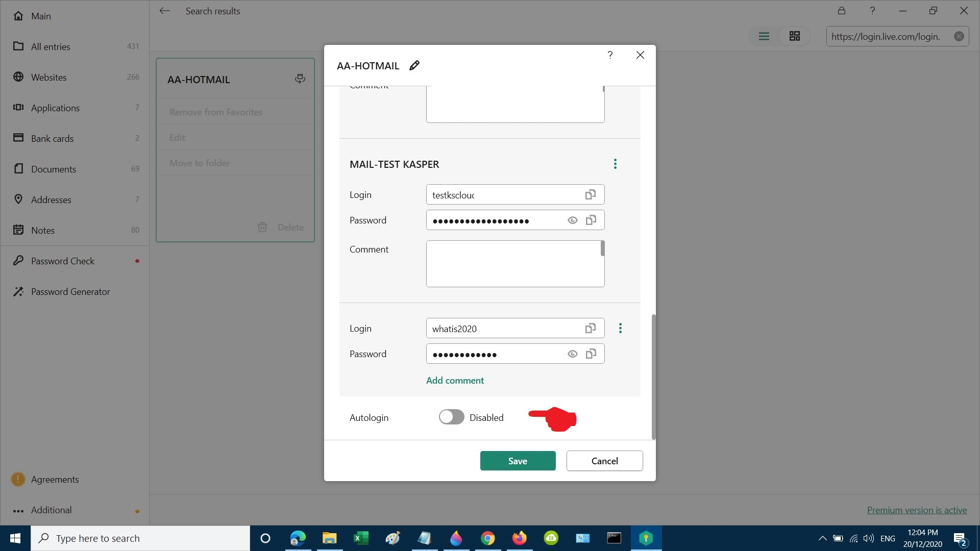Show the whatis2020 password with eye icon

click(x=572, y=354)
